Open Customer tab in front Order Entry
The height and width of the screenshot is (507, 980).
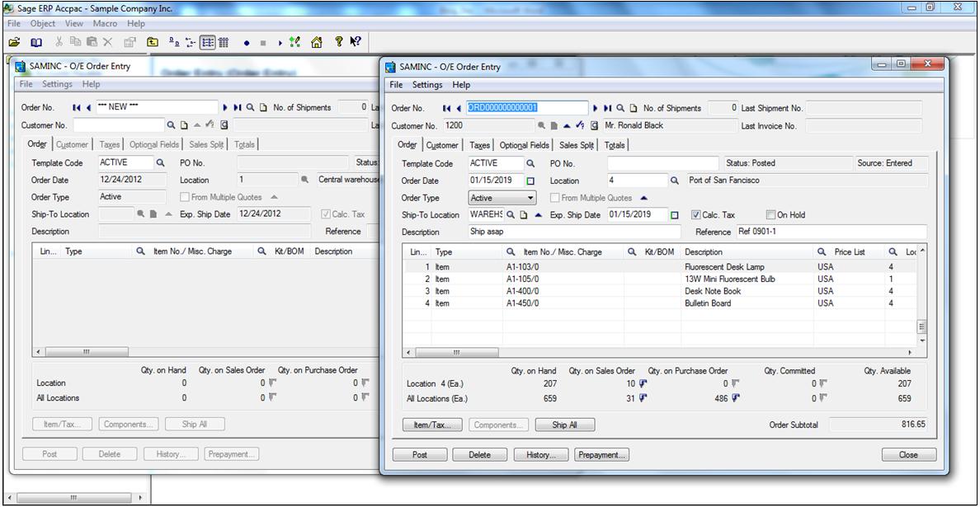442,145
